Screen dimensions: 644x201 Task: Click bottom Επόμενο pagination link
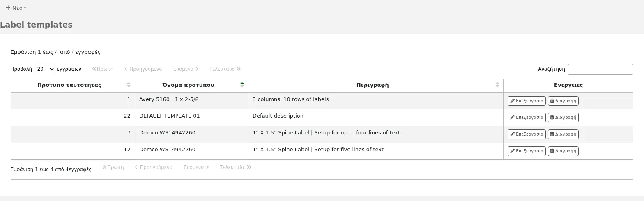tap(196, 167)
